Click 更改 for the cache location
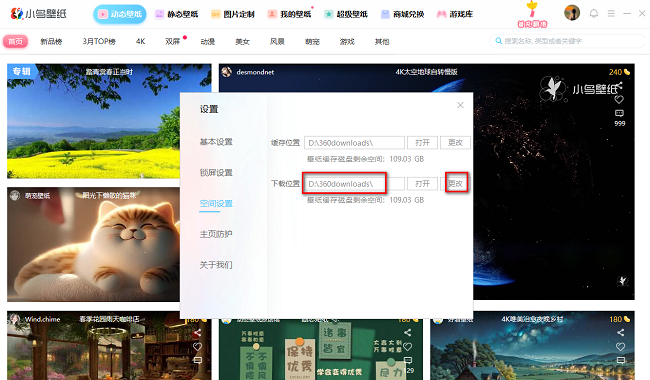 click(x=455, y=143)
